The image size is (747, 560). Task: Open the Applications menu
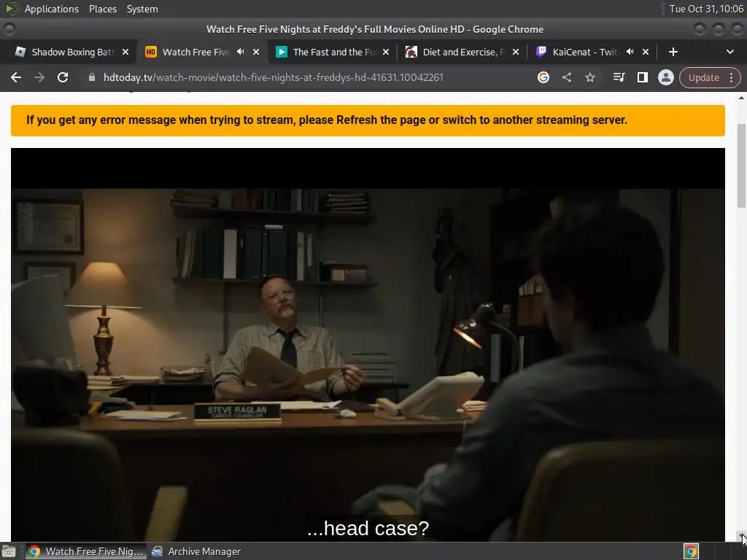click(x=52, y=9)
